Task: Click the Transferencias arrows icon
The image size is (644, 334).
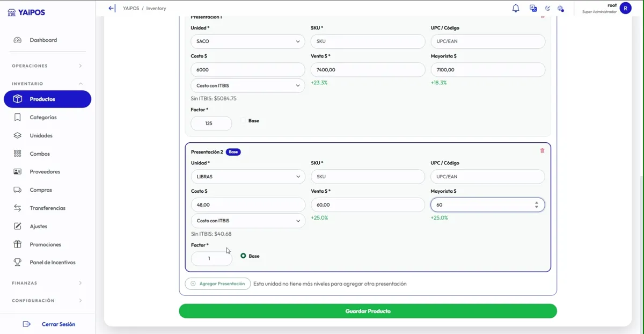Action: pyautogui.click(x=18, y=208)
